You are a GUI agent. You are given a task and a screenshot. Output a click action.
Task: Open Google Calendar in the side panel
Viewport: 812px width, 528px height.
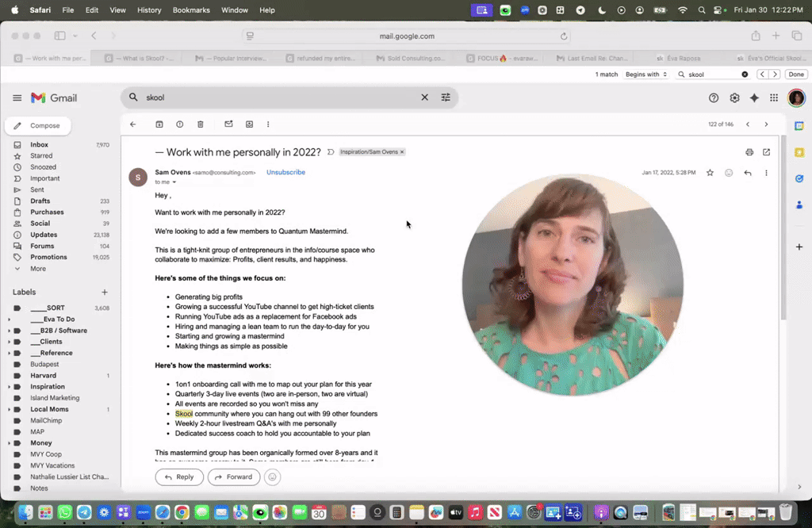point(799,126)
